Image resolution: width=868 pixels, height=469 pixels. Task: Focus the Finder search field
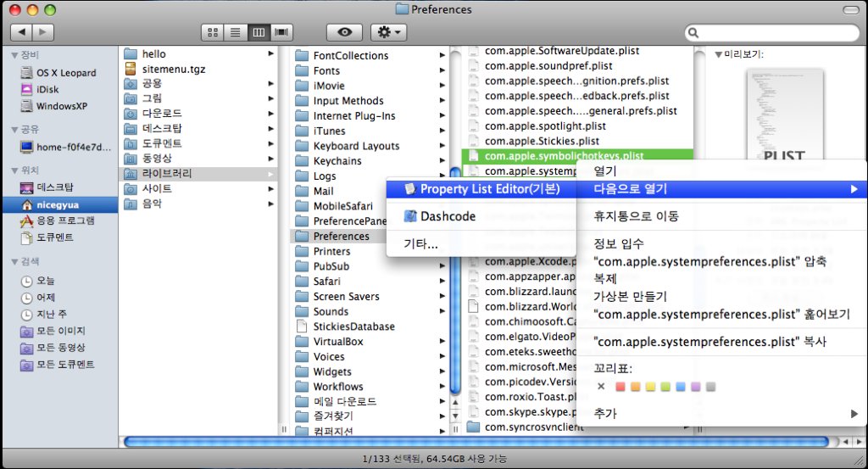(772, 33)
